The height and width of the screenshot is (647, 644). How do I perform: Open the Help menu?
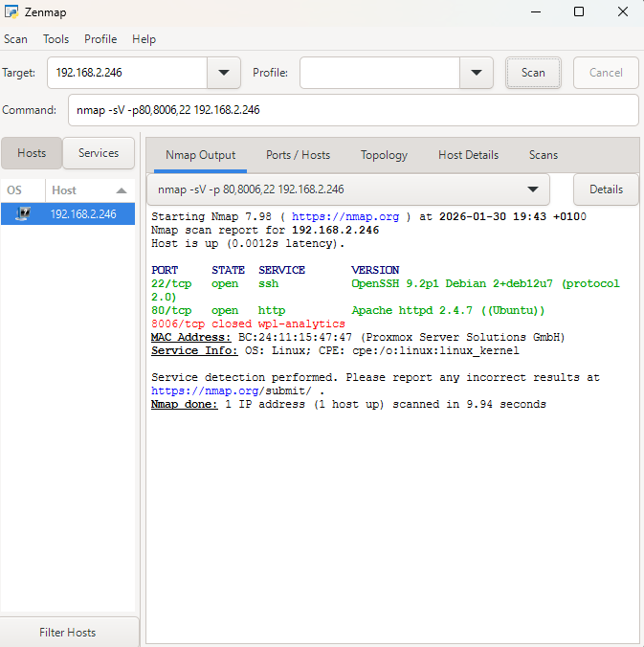pos(144,39)
